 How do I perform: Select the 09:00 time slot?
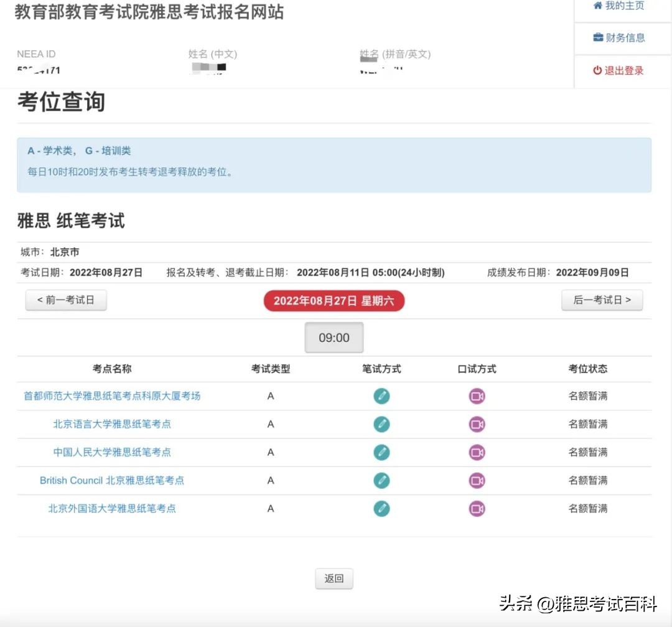[x=334, y=337]
